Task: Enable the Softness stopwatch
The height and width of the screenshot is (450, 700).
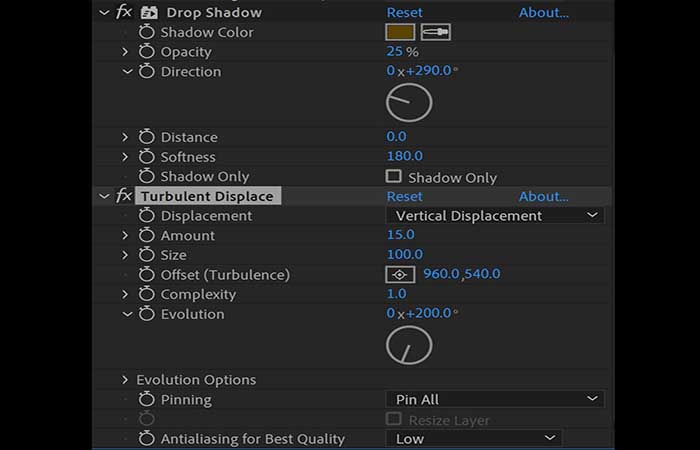Action: pyautogui.click(x=146, y=157)
